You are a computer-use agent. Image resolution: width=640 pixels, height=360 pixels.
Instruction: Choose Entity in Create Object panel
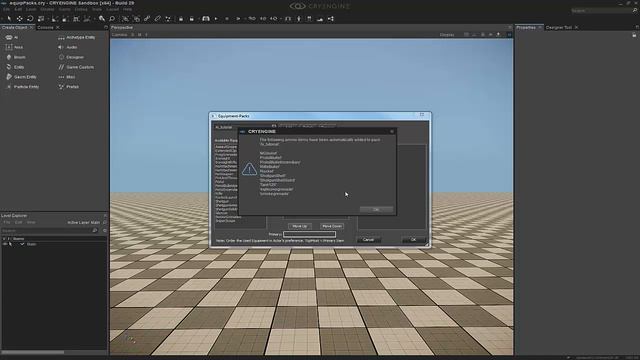(x=16, y=67)
